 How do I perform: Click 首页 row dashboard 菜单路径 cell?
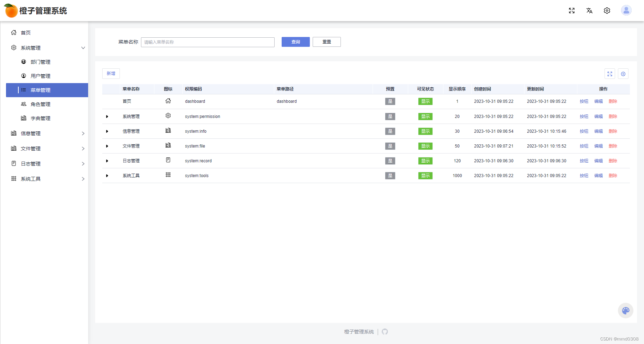[x=287, y=101]
